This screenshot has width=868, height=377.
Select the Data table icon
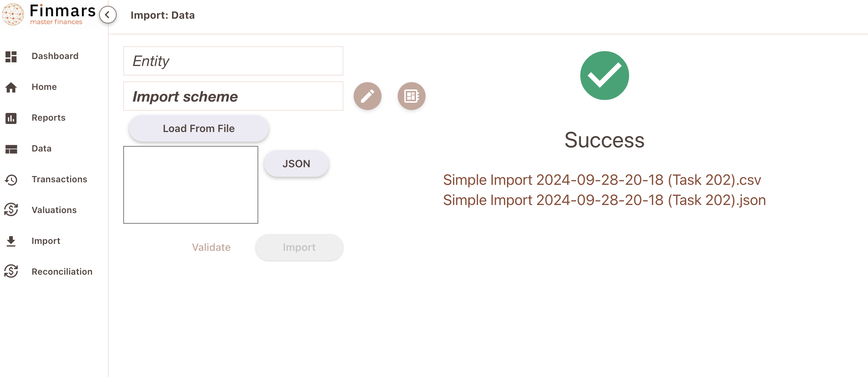[11, 149]
